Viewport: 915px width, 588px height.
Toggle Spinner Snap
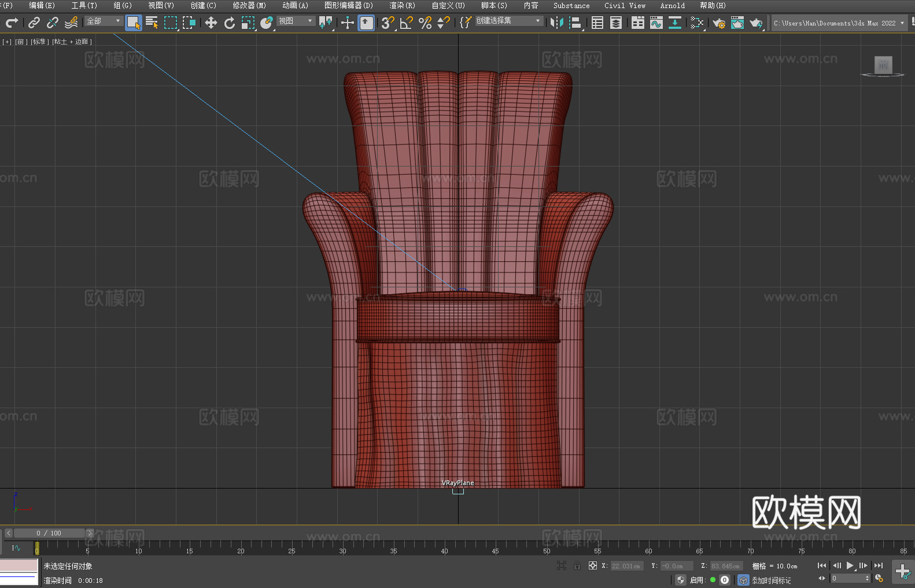tap(444, 23)
